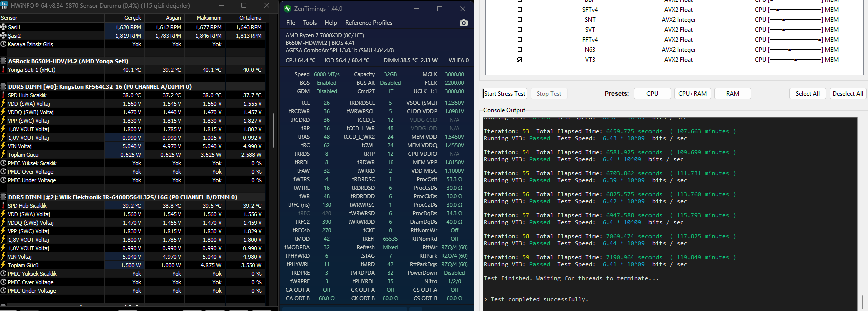Viewport: 868px width, 311px height.
Task: Click the lightning icon of VPP (SWC) Voltaj under DIMM [#0]
Action: coord(4,121)
